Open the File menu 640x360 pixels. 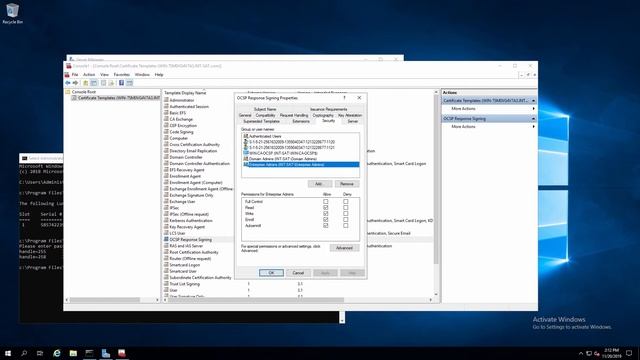click(75, 75)
